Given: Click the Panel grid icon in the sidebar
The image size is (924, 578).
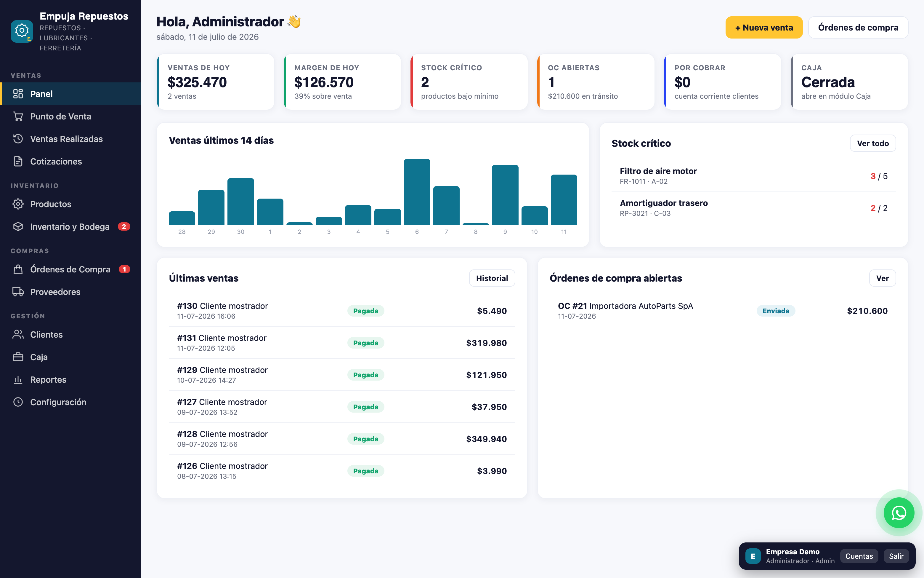Looking at the screenshot, I should (x=18, y=94).
